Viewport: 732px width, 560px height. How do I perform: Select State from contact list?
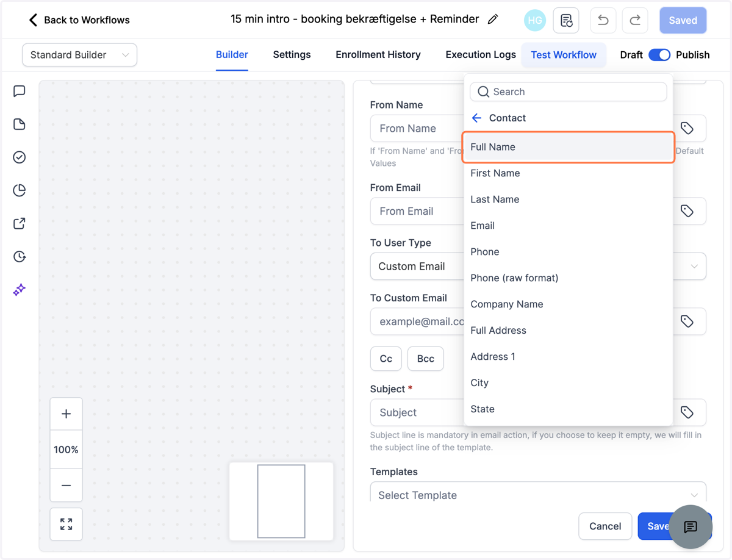tap(569, 409)
